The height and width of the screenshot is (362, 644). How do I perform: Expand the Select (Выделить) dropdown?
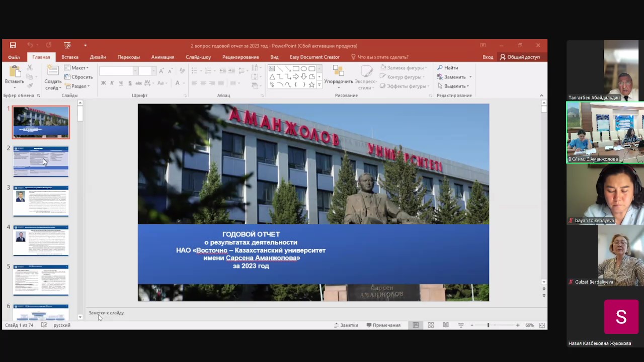[x=456, y=86]
